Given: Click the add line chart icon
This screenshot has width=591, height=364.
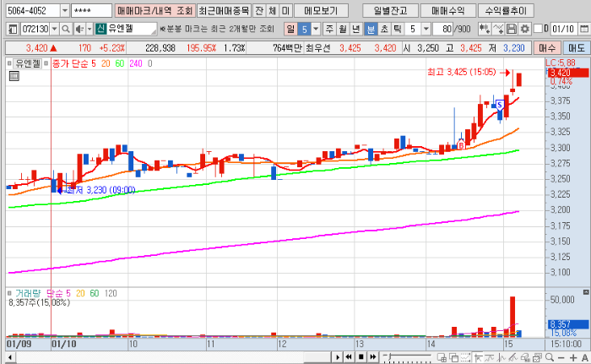Looking at the screenshot, I should click(498, 29).
